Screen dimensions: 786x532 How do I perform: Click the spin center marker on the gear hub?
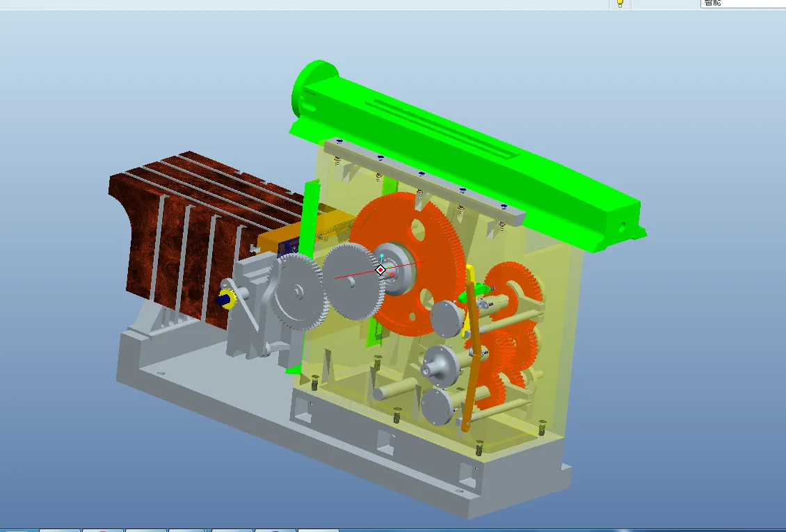380,270
